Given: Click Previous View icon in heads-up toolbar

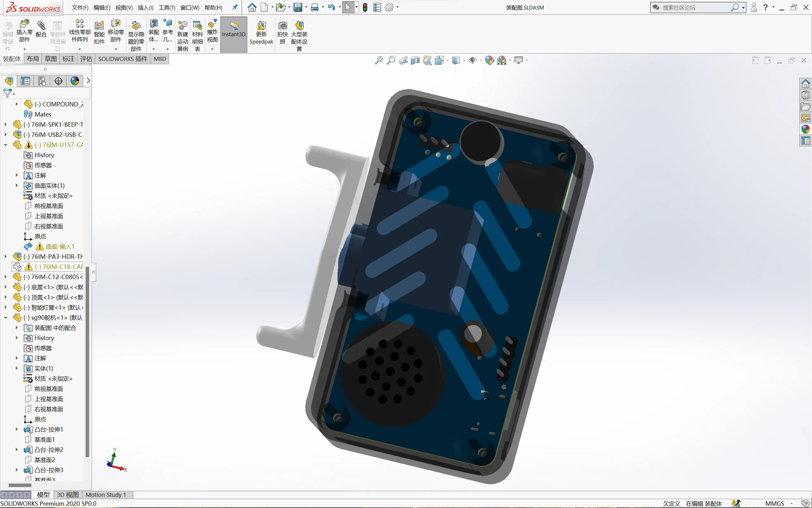Looking at the screenshot, I should (x=403, y=60).
